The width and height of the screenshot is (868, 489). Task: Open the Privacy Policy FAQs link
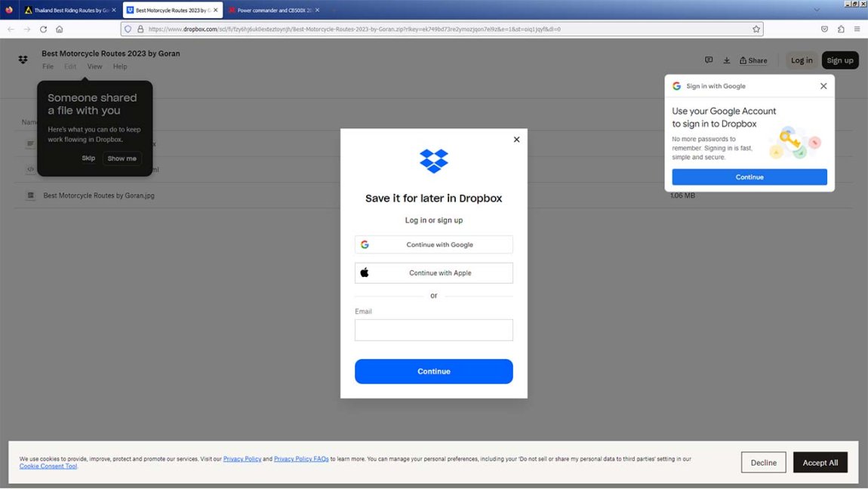(x=301, y=459)
